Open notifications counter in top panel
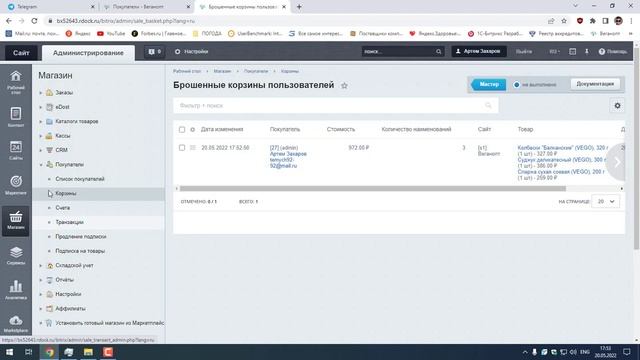The height and width of the screenshot is (360, 640). [x=155, y=52]
